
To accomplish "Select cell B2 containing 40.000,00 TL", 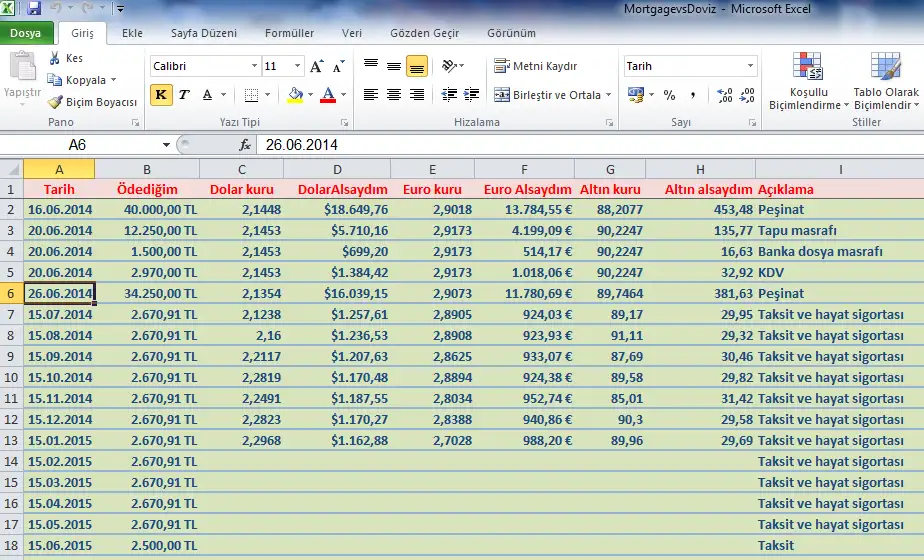I will [x=147, y=209].
